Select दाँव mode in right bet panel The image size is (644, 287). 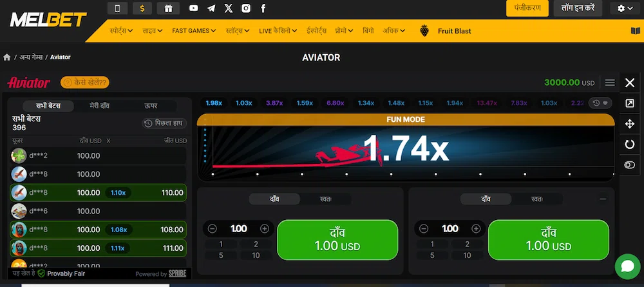(486, 199)
